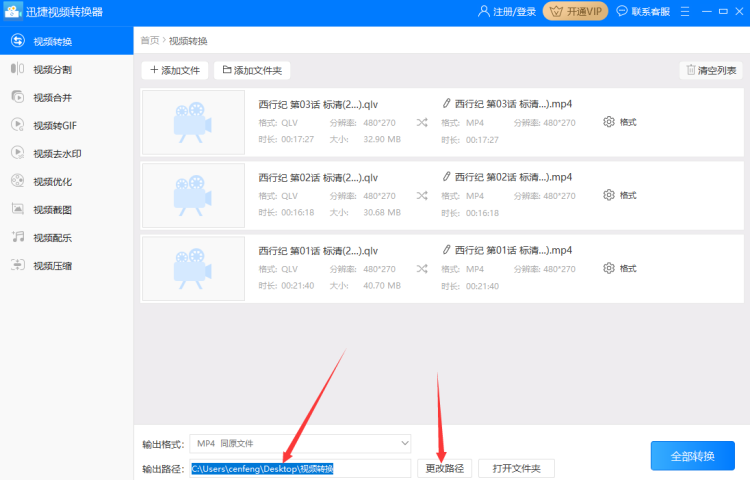This screenshot has height=480, width=750.
Task: Click the file size value 30.68 MB
Action: (x=382, y=212)
